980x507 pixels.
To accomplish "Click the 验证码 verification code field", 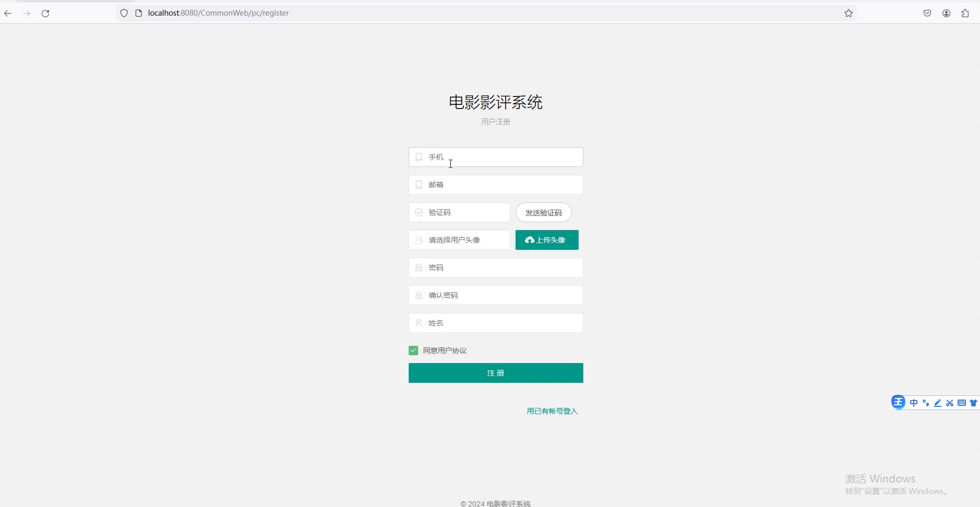I will 459,212.
